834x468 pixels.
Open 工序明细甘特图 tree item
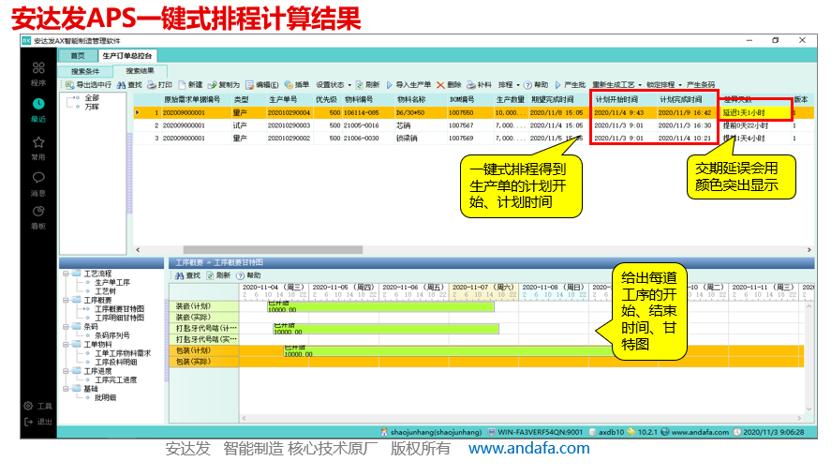[x=120, y=317]
